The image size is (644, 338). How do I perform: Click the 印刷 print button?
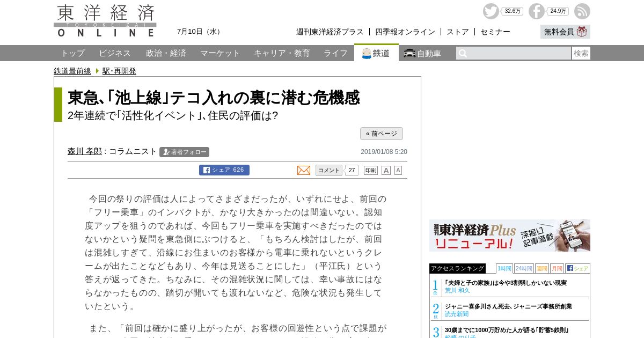click(371, 170)
